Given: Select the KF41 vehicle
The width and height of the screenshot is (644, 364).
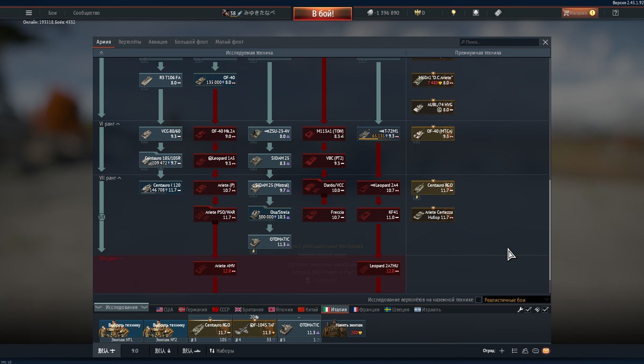Looking at the screenshot, I should point(378,215).
